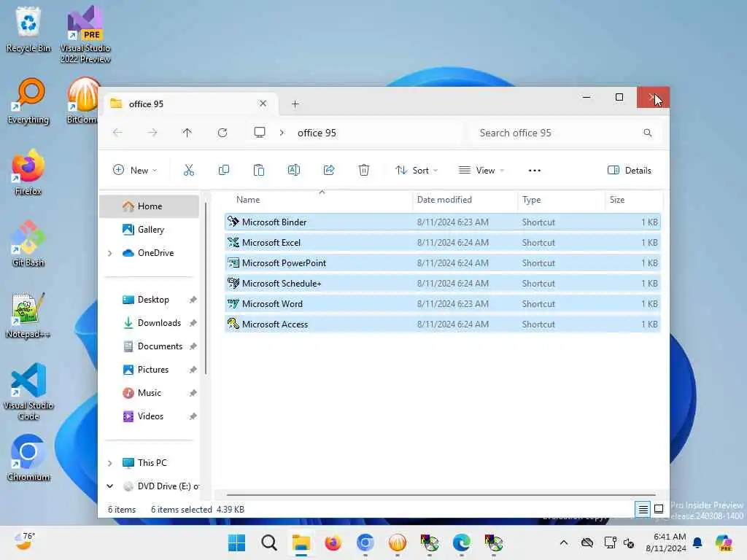Click office 95 in the address bar
This screenshot has height=560, width=747.
pyautogui.click(x=317, y=133)
